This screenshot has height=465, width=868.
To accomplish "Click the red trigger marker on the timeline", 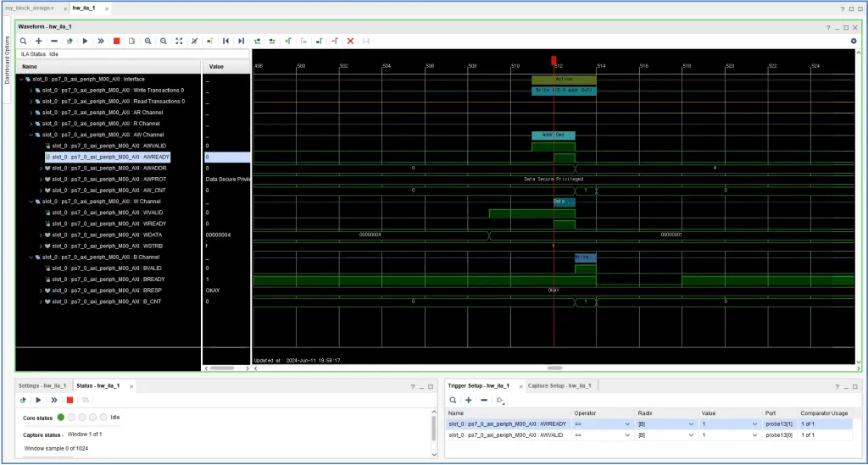I will pyautogui.click(x=554, y=60).
